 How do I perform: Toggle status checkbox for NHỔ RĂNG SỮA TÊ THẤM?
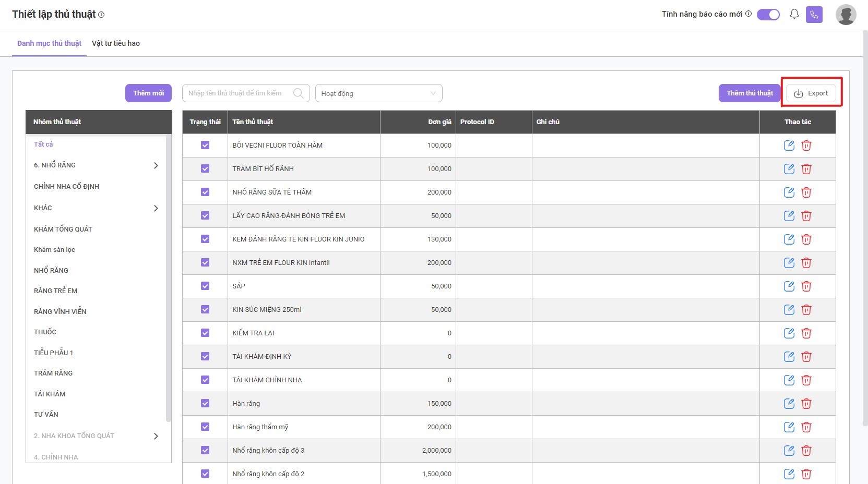(205, 192)
